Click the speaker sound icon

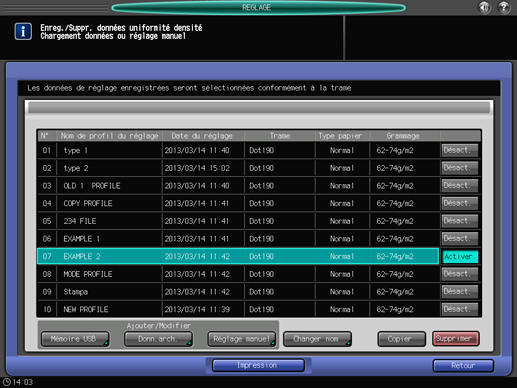click(x=484, y=7)
